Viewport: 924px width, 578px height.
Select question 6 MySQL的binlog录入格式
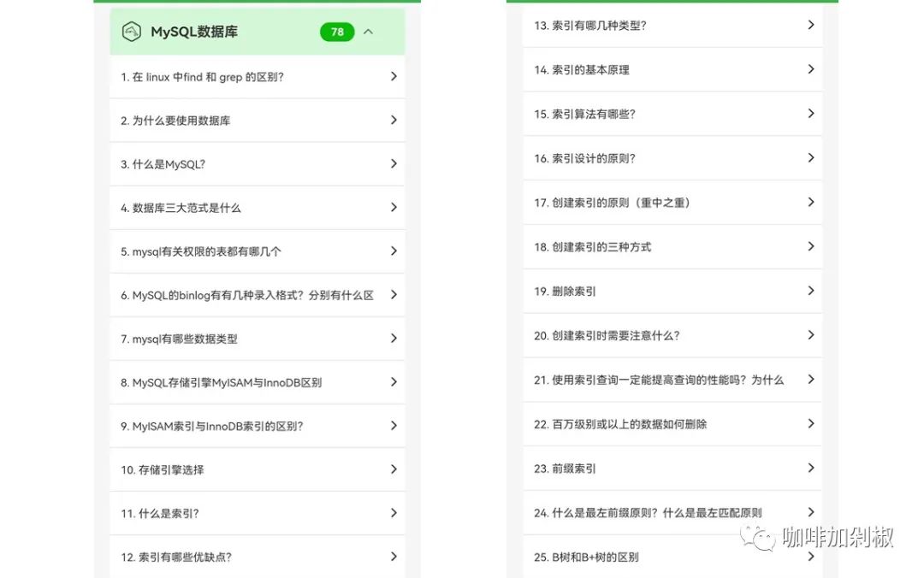click(x=257, y=295)
